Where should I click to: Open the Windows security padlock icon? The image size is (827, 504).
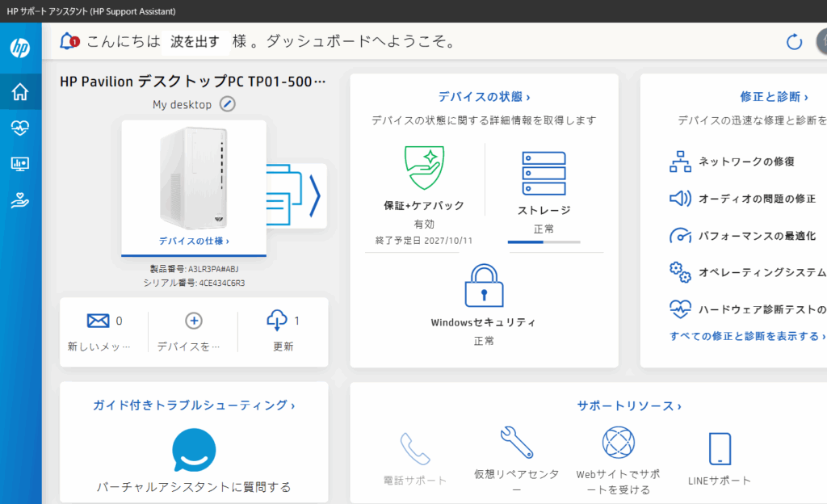click(x=484, y=286)
